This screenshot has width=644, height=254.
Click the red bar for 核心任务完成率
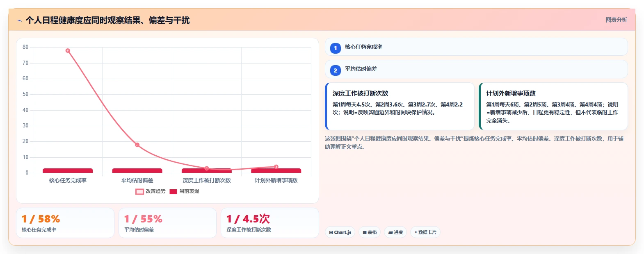click(68, 170)
